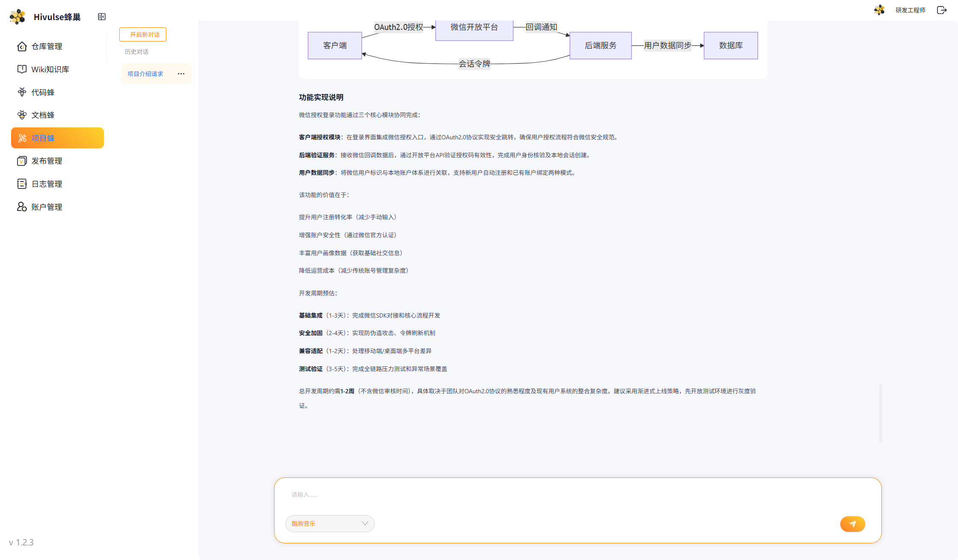This screenshot has height=560, width=958.
Task: Click the logout icon at top right
Action: click(x=941, y=10)
